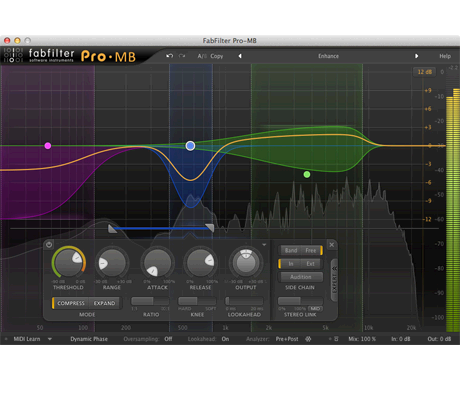
Task: Click the A/B compare button
Action: 202,56
